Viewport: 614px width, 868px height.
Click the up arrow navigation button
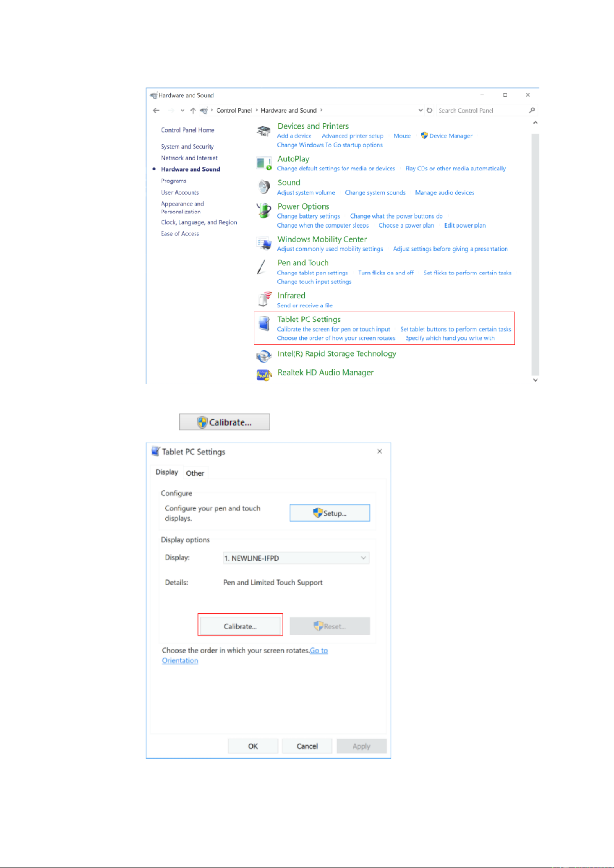click(193, 111)
